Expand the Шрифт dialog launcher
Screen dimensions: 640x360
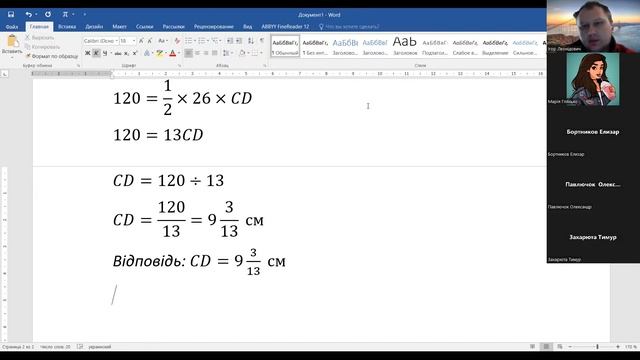(179, 65)
